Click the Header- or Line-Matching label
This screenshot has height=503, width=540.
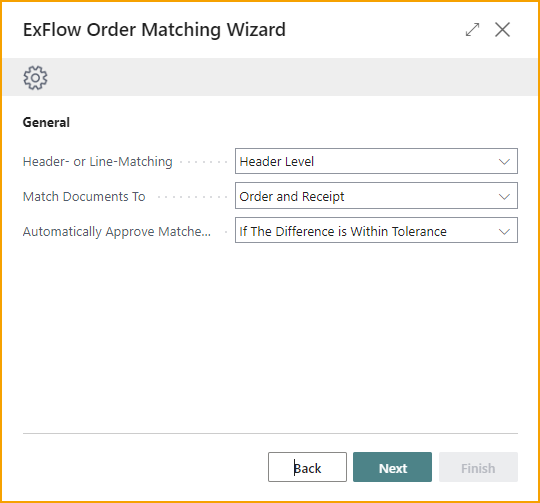97,161
